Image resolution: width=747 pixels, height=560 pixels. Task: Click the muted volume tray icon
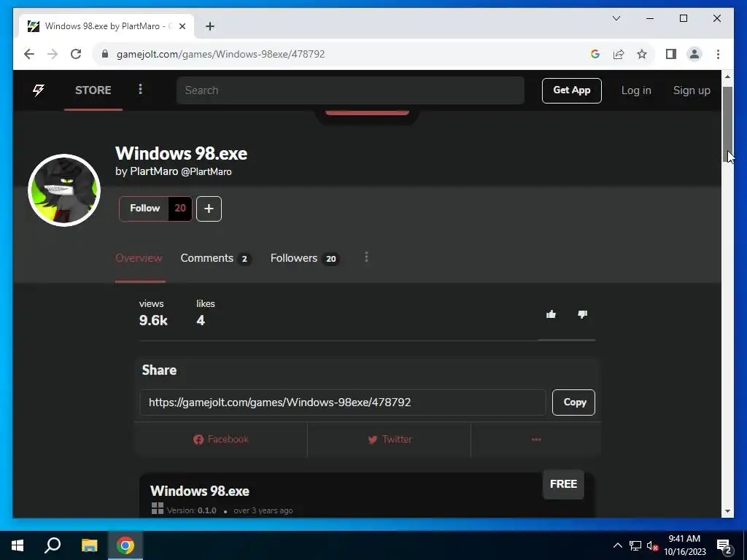tap(653, 545)
